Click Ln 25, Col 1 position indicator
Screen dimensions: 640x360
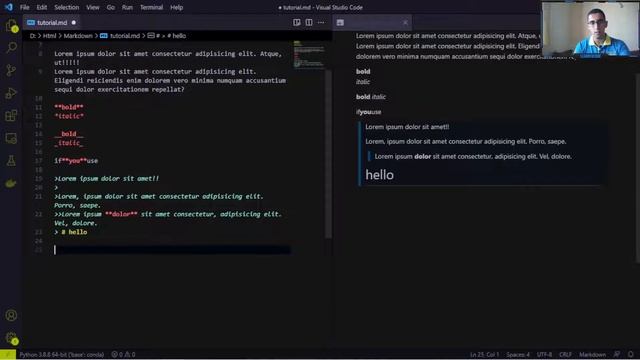484,354
